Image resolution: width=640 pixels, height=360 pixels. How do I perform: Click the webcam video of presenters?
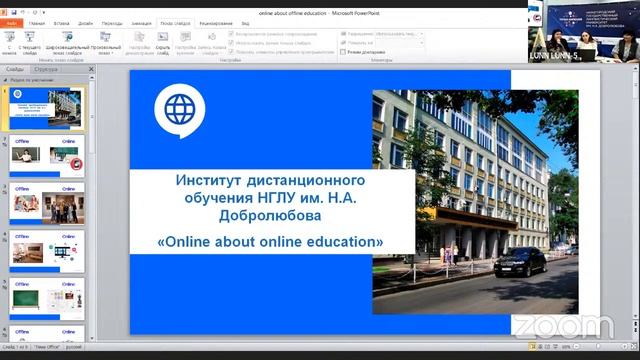click(584, 31)
